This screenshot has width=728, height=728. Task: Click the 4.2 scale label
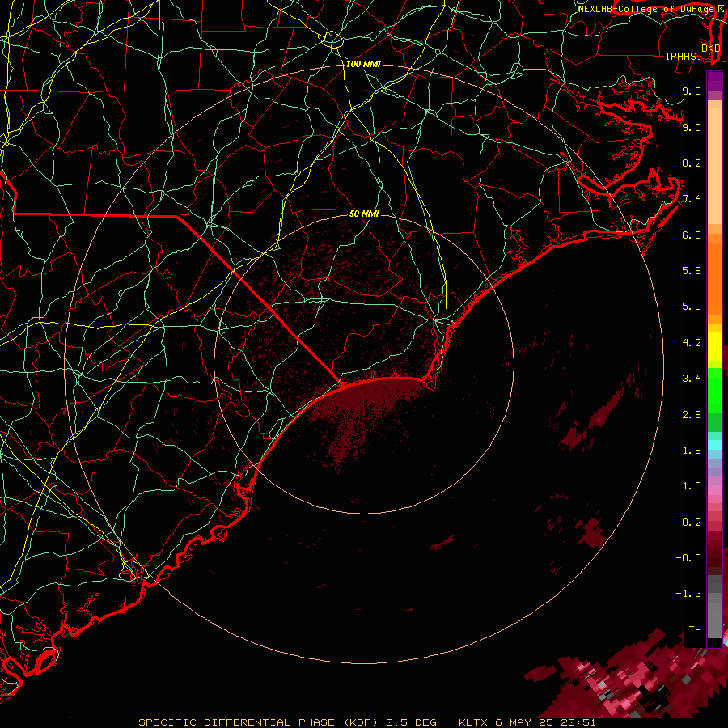(x=692, y=343)
